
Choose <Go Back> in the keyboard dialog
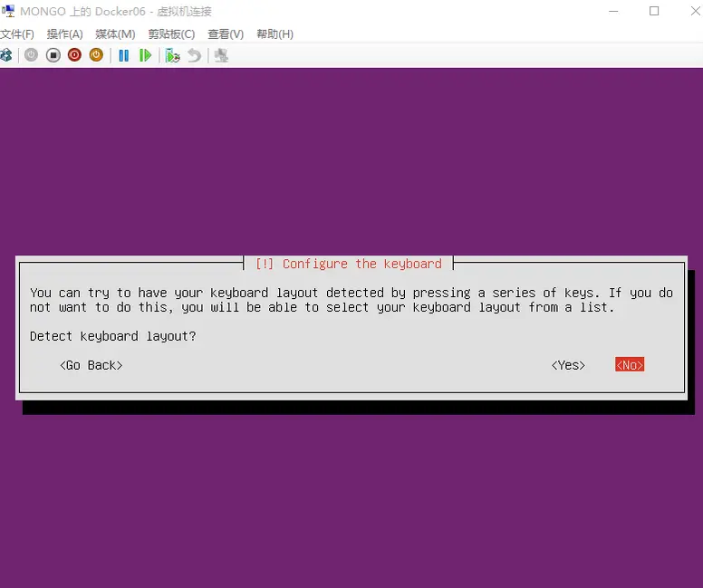pos(91,365)
